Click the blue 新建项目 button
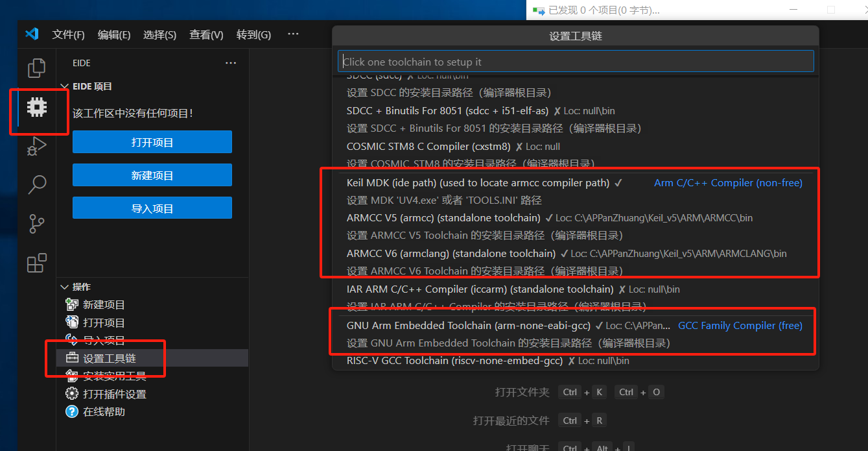This screenshot has height=451, width=868. pos(152,175)
